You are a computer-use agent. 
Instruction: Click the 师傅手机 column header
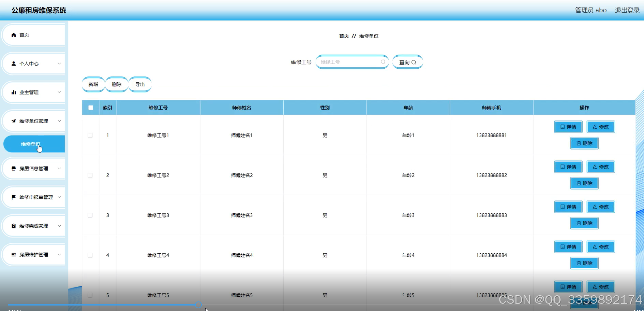(x=491, y=108)
